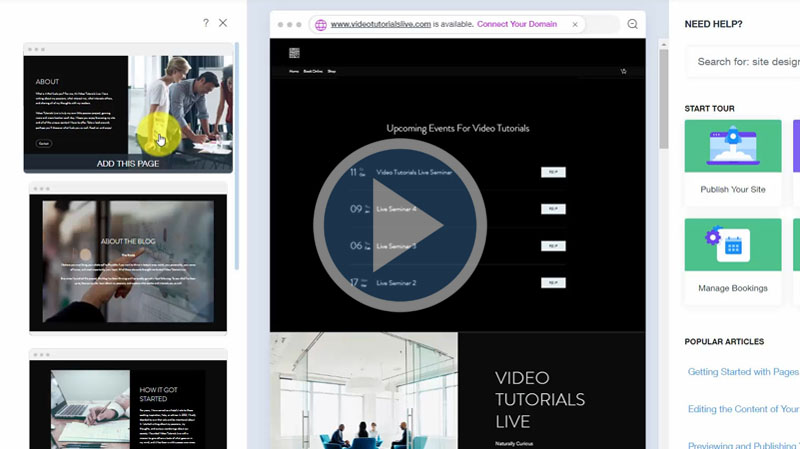Open Getting Started with Pages article
Viewport: 800px width, 449px height.
coord(742,372)
